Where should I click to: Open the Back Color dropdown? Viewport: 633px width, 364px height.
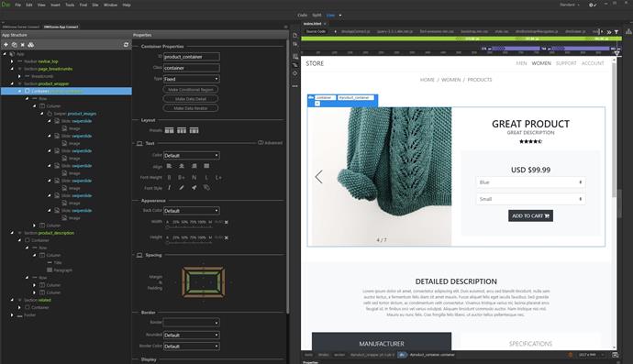point(192,211)
